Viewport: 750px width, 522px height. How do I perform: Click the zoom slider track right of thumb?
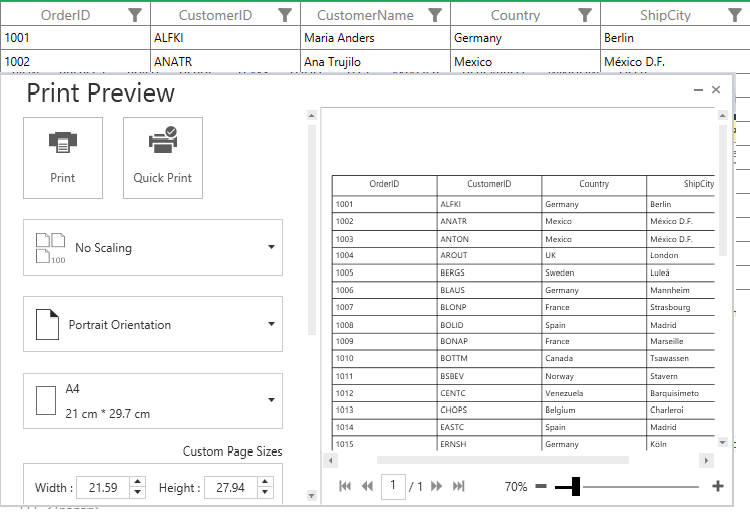click(x=640, y=487)
